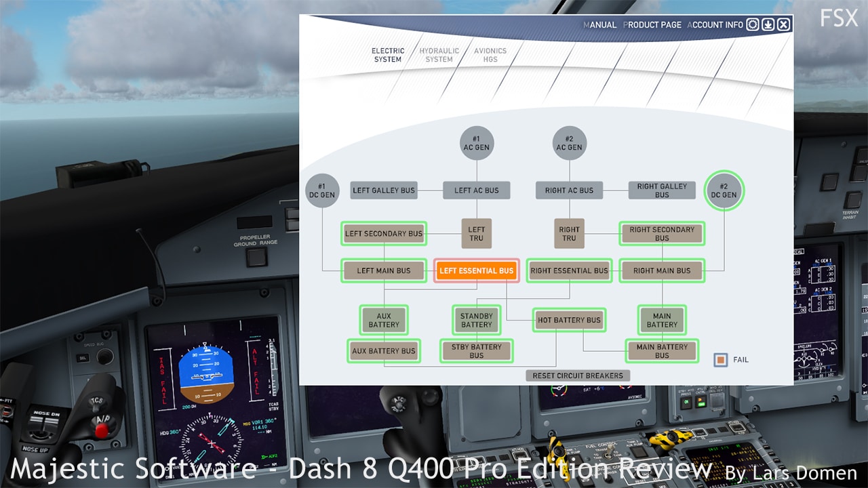The height and width of the screenshot is (488, 868).
Task: Close the control panel with X icon
Action: (784, 25)
